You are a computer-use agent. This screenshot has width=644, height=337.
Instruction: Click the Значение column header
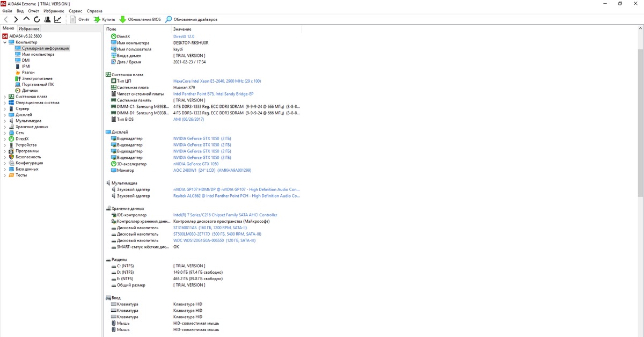(x=182, y=29)
